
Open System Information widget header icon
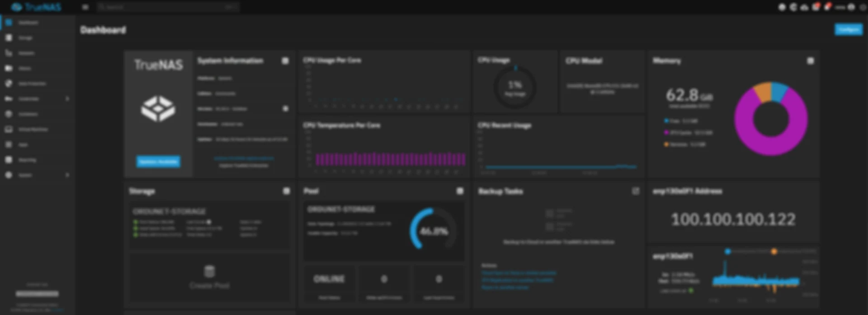[x=285, y=61]
